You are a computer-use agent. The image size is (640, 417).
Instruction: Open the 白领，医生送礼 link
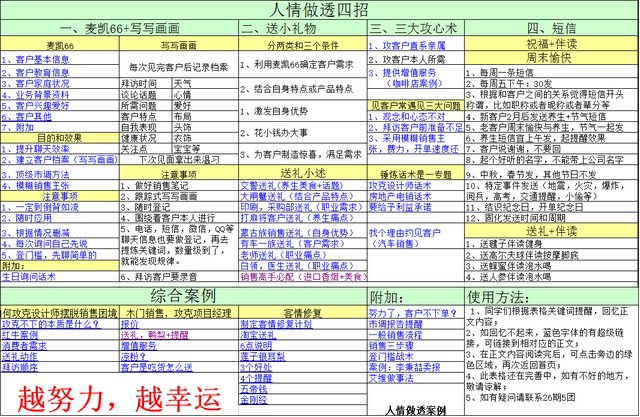pos(297,266)
